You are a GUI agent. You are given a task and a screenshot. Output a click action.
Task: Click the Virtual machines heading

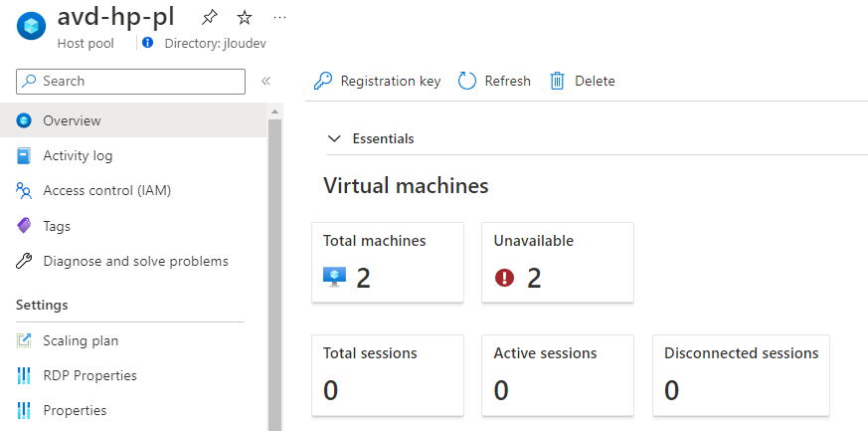[x=406, y=185]
